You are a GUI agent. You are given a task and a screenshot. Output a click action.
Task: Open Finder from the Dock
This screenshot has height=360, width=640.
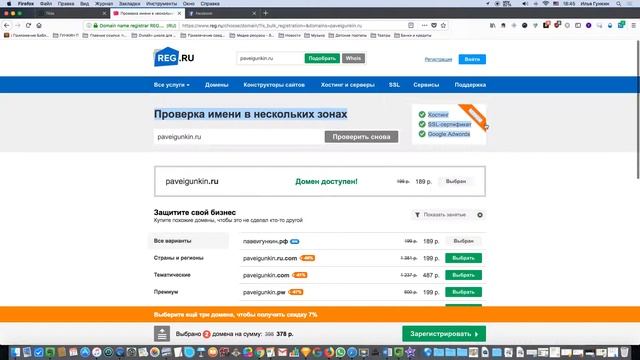pyautogui.click(x=15, y=352)
